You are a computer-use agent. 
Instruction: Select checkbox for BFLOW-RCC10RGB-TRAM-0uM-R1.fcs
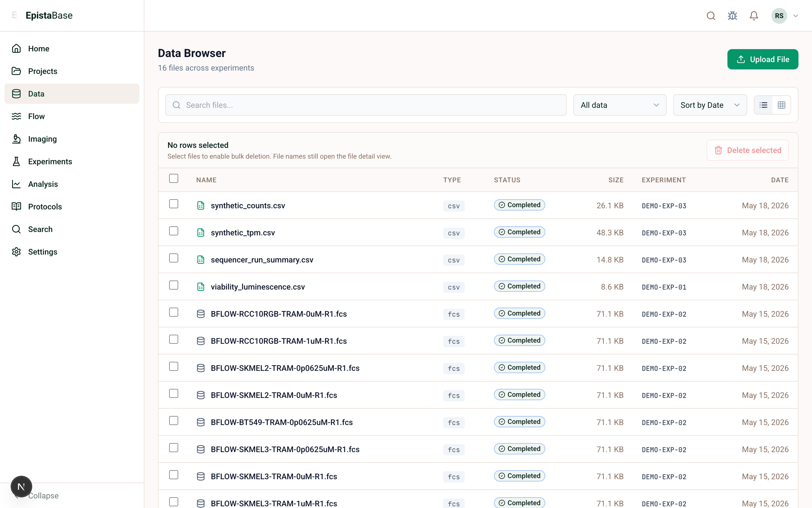point(173,312)
